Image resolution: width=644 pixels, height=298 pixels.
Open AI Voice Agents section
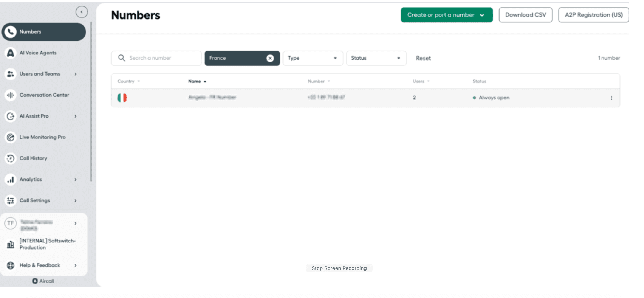coord(38,53)
